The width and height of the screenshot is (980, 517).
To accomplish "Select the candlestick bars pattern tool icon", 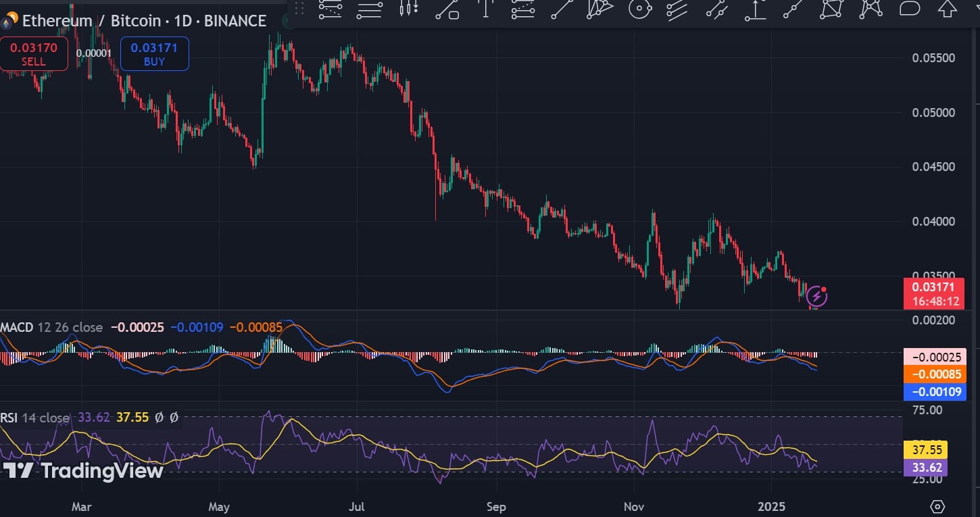I will point(406,9).
